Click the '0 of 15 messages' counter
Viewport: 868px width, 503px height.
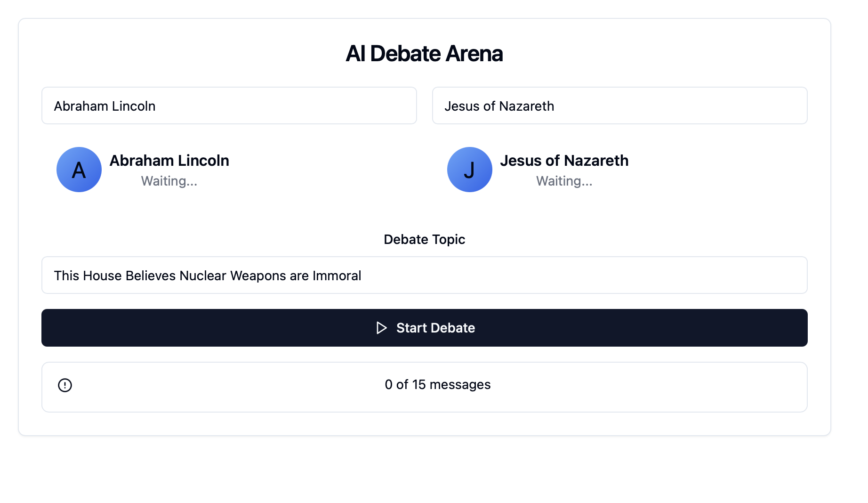point(438,384)
